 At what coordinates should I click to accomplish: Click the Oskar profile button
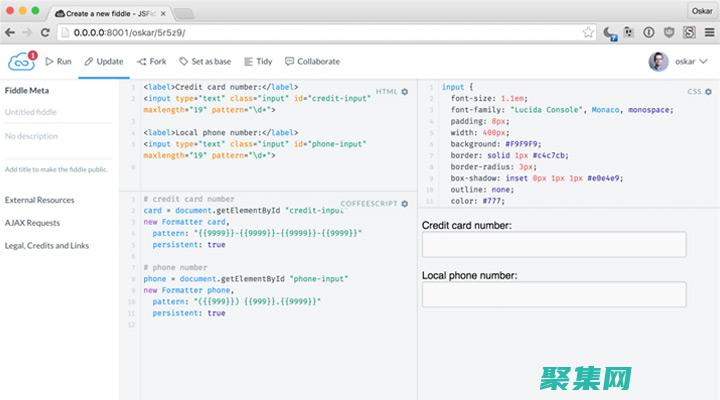pos(702,11)
